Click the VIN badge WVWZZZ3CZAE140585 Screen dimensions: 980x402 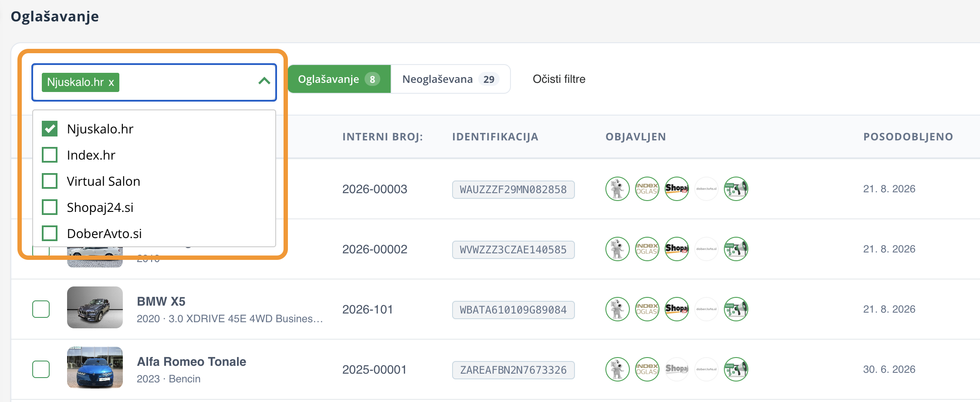514,250
